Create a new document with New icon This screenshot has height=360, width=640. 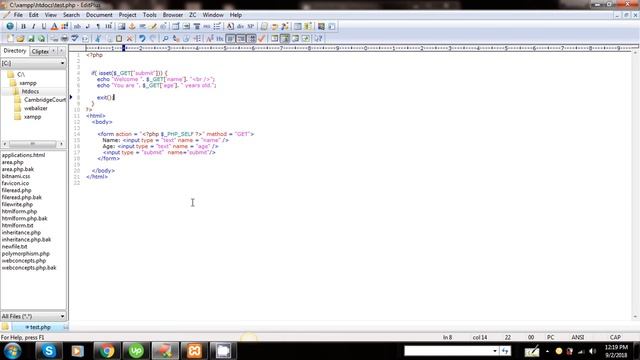[10, 38]
